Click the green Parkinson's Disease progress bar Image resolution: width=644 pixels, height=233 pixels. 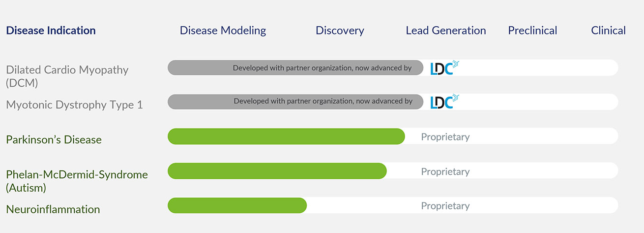click(x=286, y=136)
